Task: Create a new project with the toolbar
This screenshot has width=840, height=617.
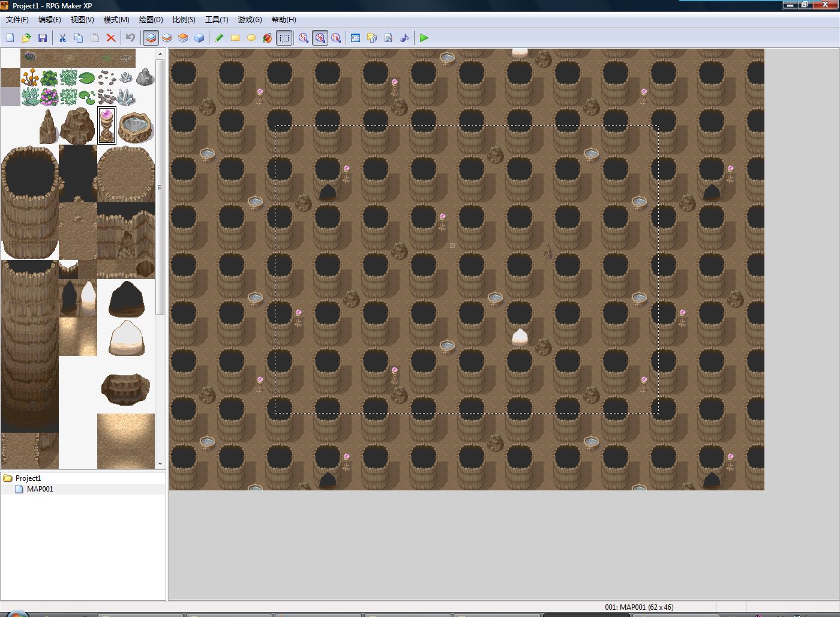Action: click(10, 38)
